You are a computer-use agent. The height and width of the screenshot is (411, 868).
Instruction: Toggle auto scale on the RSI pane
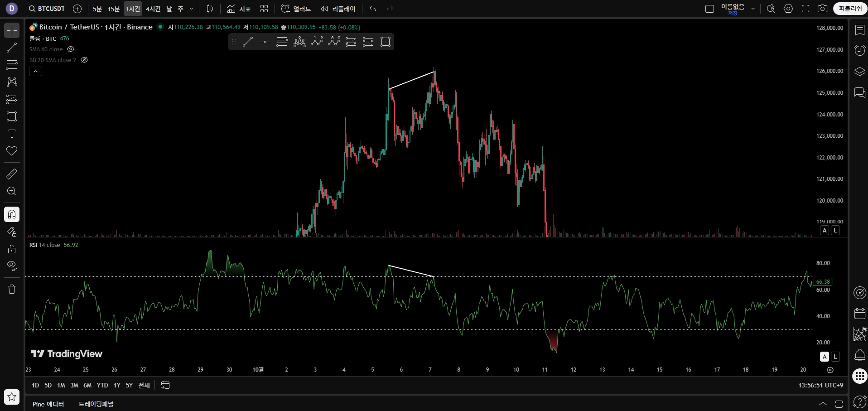[x=825, y=357]
